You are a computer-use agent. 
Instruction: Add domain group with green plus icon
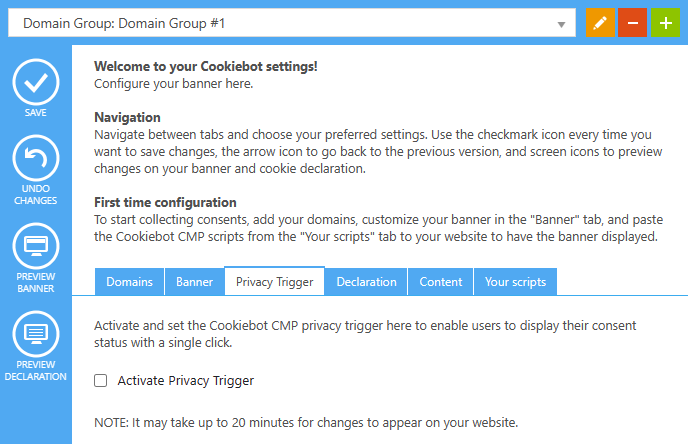coord(665,23)
